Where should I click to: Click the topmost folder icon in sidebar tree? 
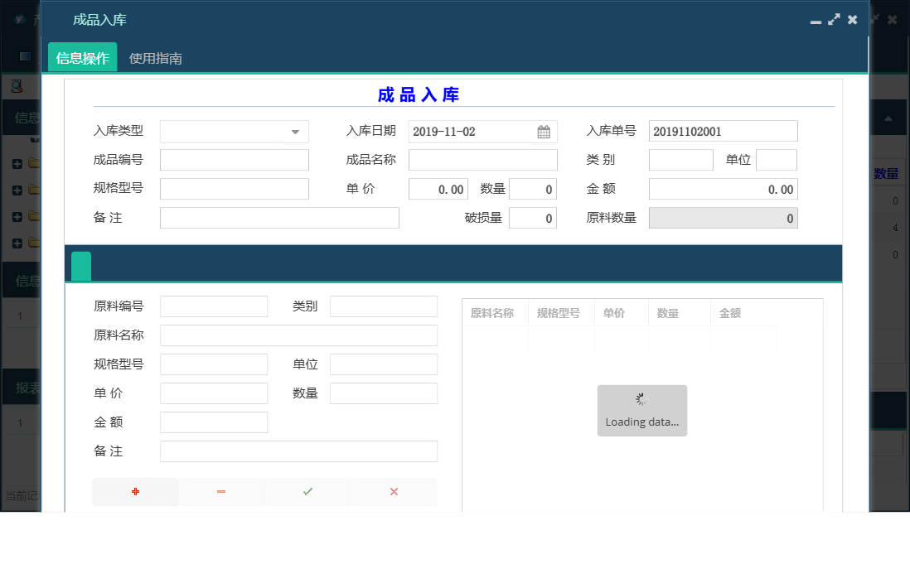(33, 163)
